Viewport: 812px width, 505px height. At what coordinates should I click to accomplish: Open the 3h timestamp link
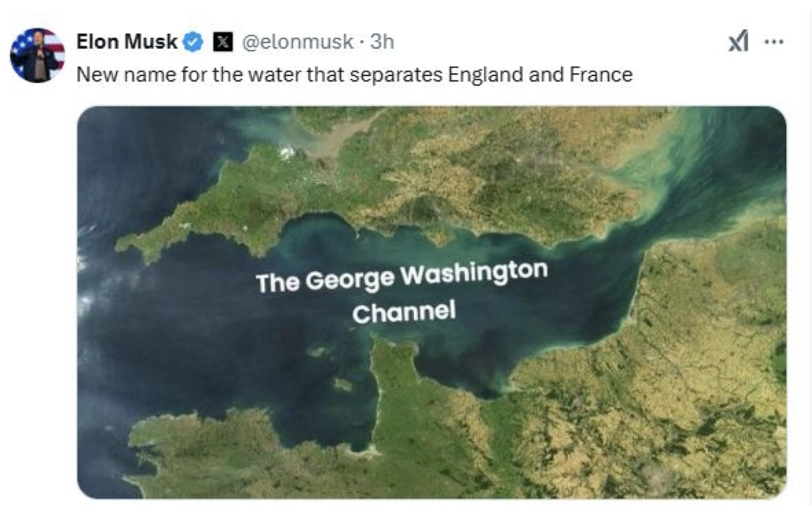(382, 42)
